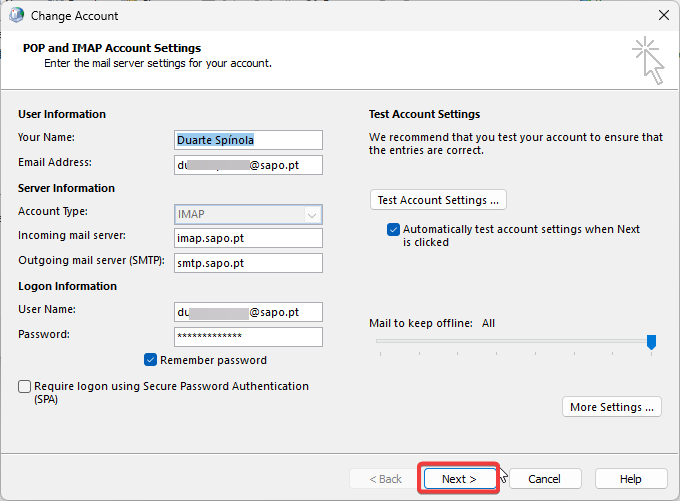The image size is (680, 501).
Task: Select the Outgoing mail server (SMTP) field
Action: coord(248,263)
